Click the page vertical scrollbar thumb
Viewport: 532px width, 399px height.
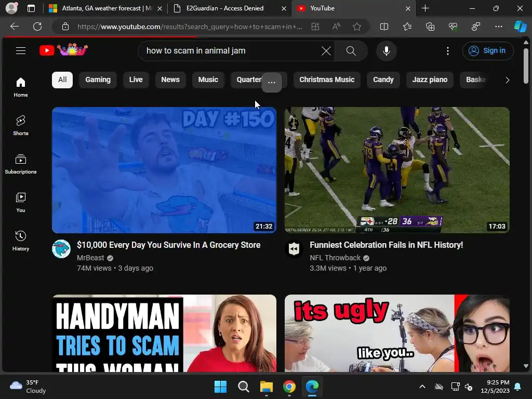[x=526, y=65]
